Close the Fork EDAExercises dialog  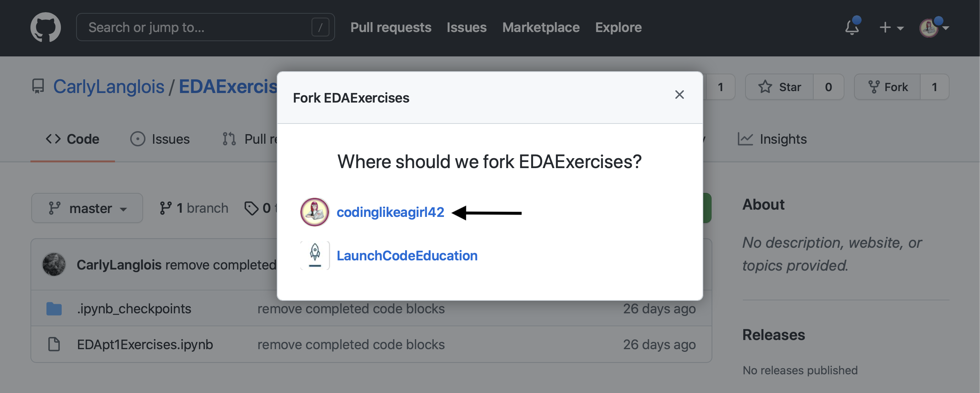coord(679,95)
